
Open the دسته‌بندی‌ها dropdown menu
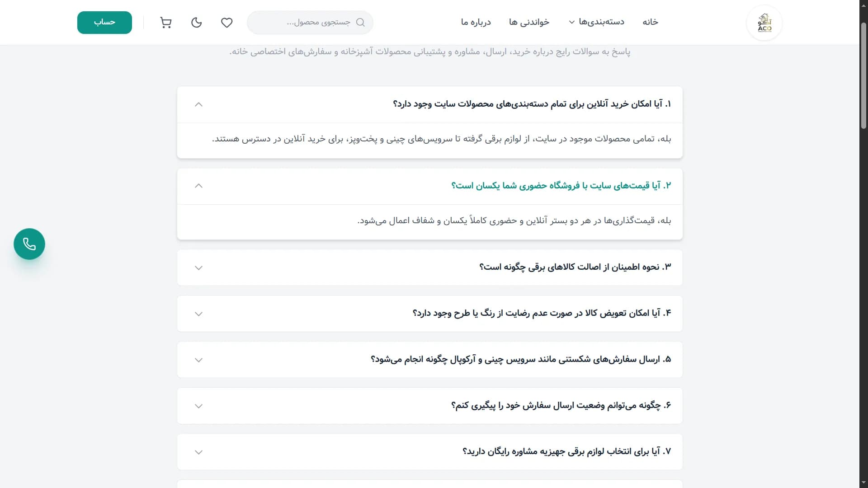click(x=596, y=22)
